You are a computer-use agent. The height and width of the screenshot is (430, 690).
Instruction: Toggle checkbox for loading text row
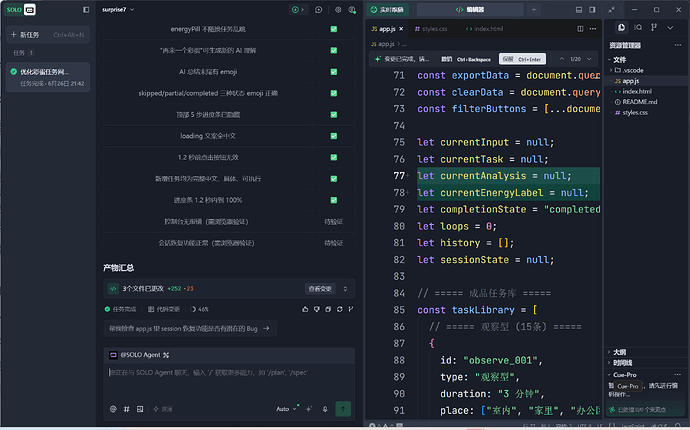(334, 136)
